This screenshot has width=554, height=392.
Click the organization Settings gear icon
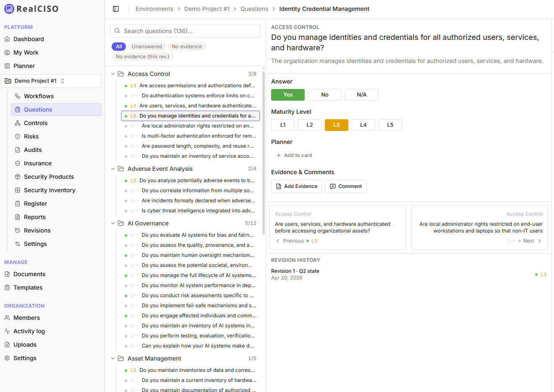[x=7, y=358]
